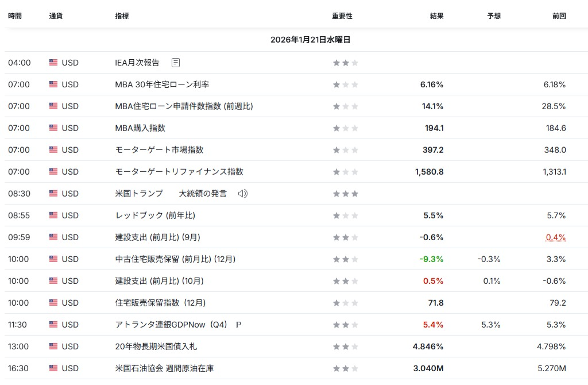This screenshot has height=385, width=588.
Task: Select the 時間 column header
Action: (x=15, y=16)
